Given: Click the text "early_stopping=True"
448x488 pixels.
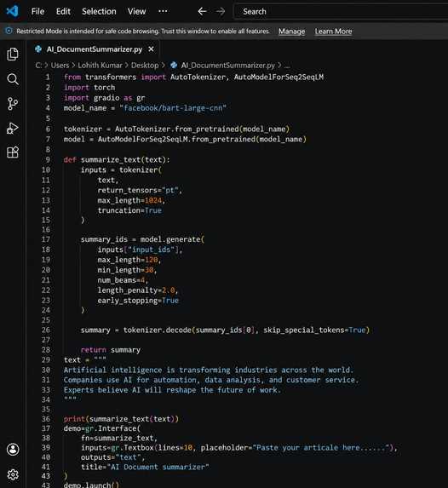Looking at the screenshot, I should coord(138,301).
